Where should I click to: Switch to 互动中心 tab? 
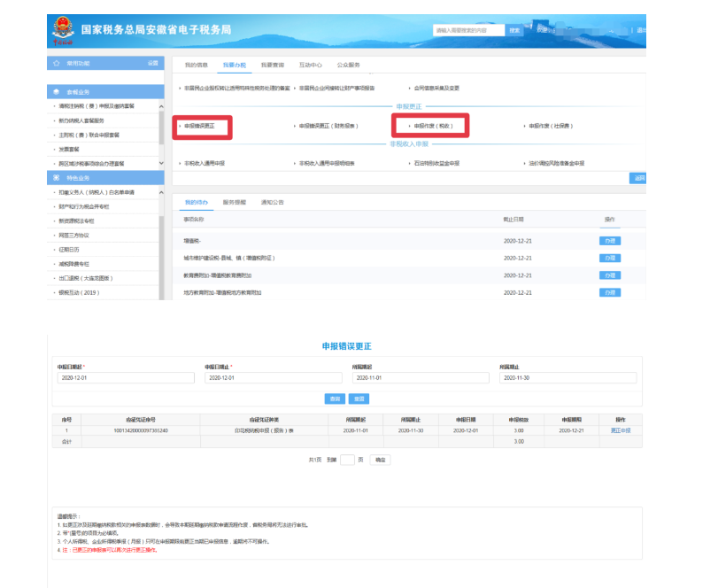311,65
